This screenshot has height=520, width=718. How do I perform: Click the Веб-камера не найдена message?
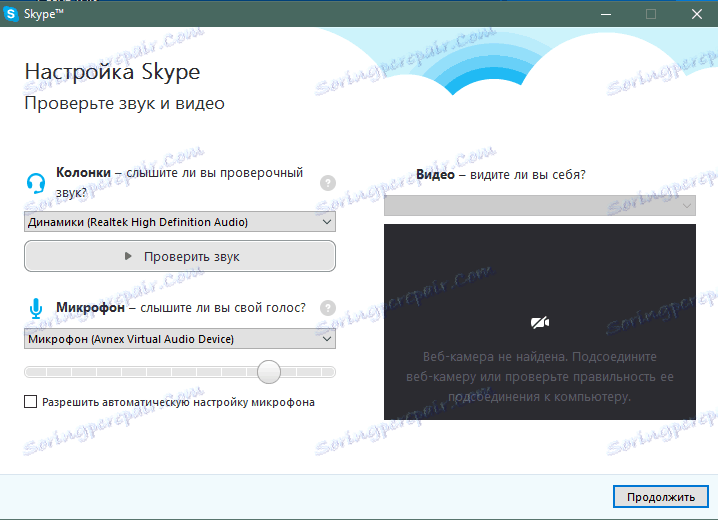539,376
